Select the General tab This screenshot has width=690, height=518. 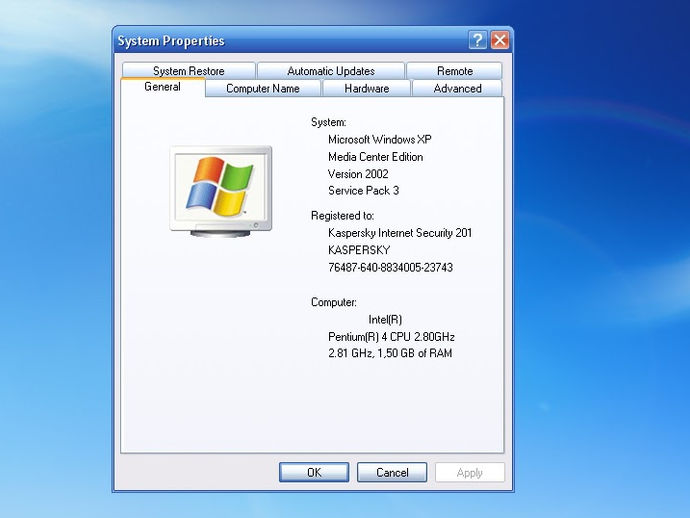[x=162, y=87]
